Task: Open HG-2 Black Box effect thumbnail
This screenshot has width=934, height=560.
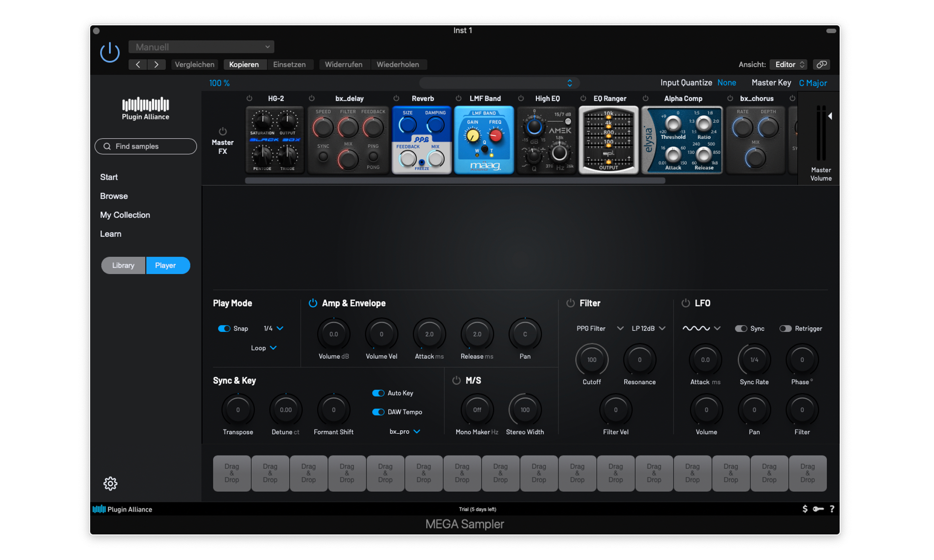Action: click(x=275, y=140)
